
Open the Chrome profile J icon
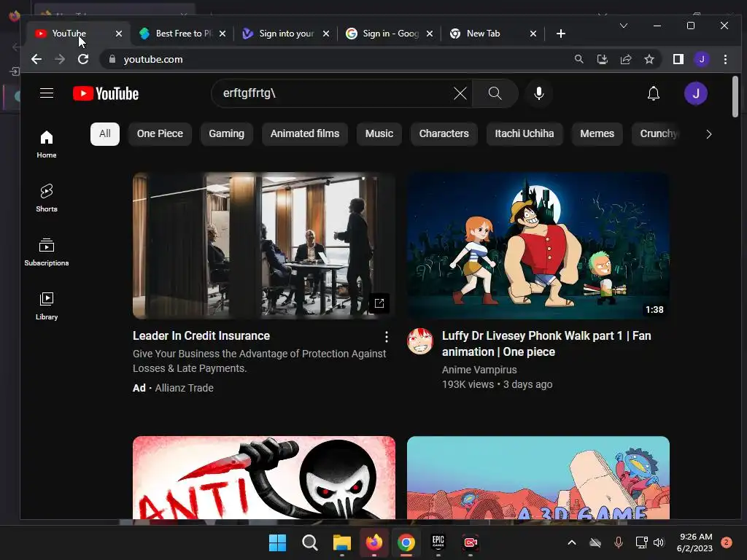[702, 59]
